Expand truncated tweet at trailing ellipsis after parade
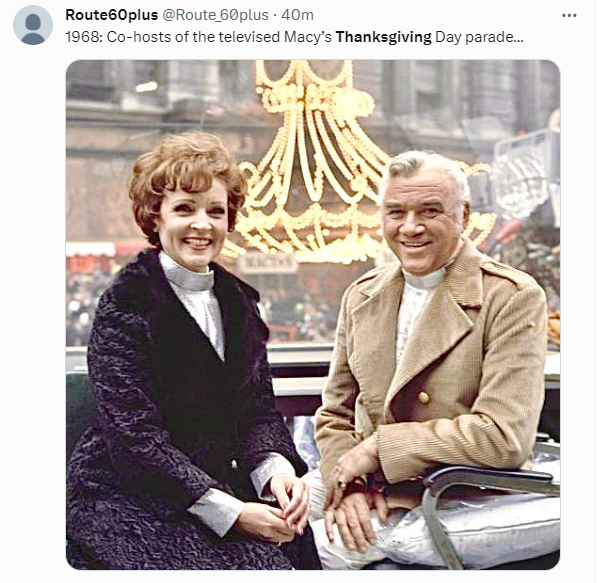Viewport: 614px width, 583px height. pyautogui.click(x=519, y=40)
